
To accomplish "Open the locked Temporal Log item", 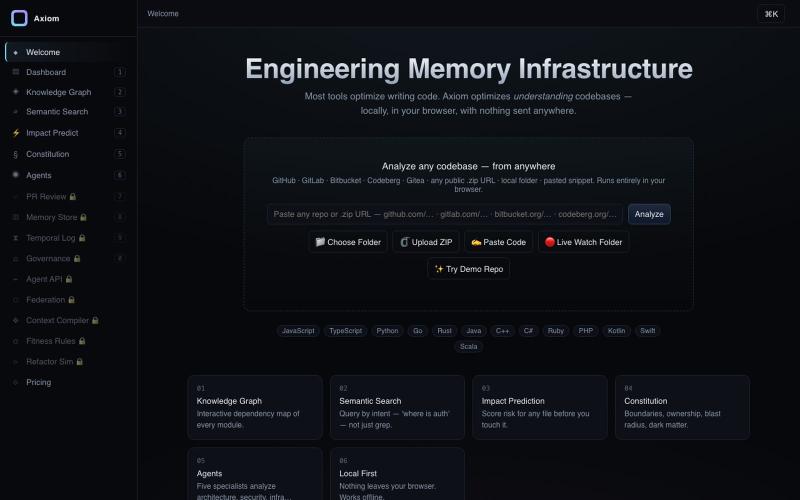I will click(68, 238).
